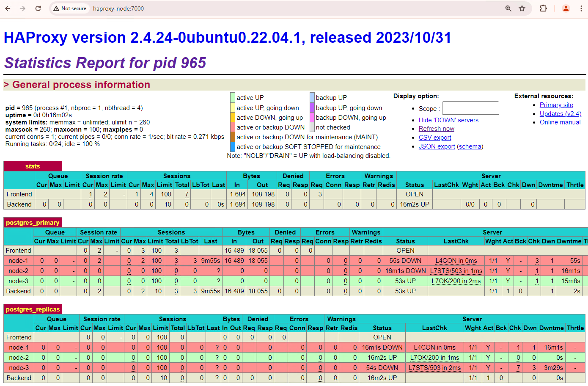The width and height of the screenshot is (588, 386).
Task: Click the 'Not secure' warning badge
Action: point(69,8)
